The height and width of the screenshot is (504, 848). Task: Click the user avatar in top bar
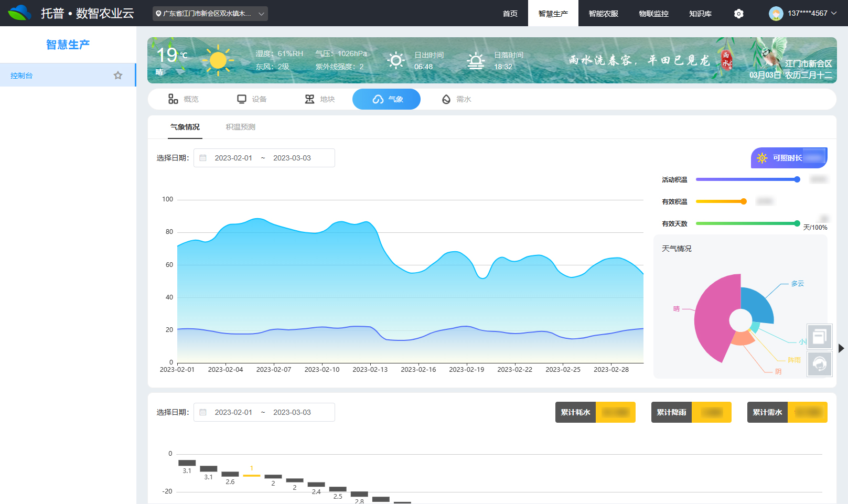tap(776, 14)
